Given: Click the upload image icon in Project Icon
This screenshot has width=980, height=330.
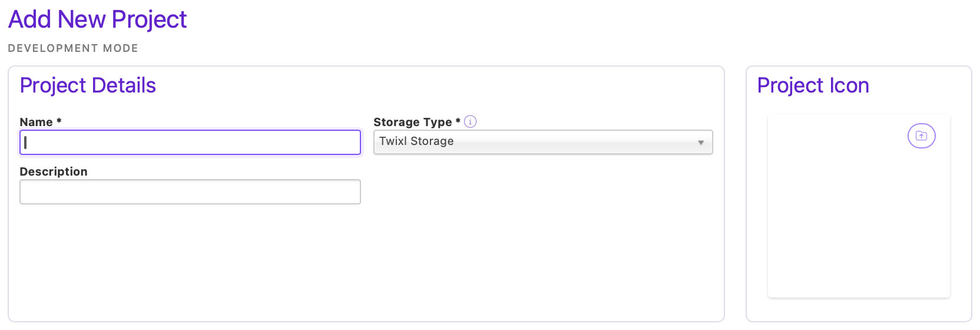Looking at the screenshot, I should 921,136.
